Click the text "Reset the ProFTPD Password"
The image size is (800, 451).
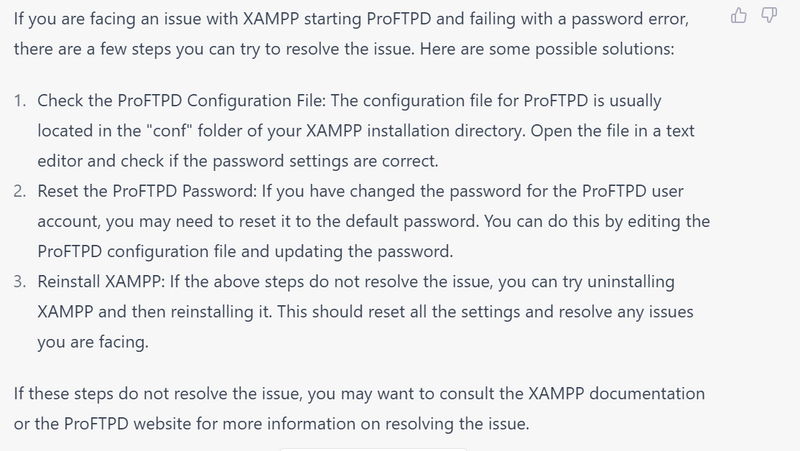(147, 191)
